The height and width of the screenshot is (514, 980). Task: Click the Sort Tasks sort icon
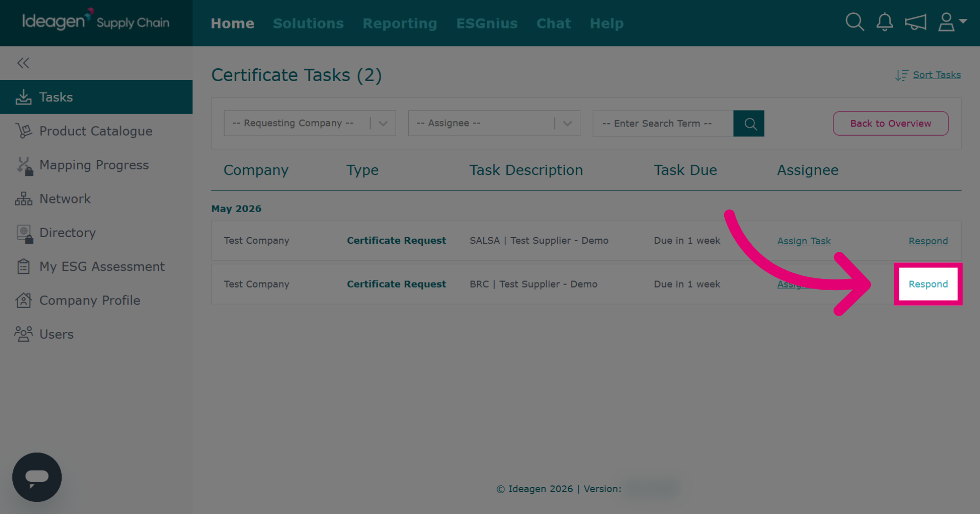pyautogui.click(x=902, y=75)
